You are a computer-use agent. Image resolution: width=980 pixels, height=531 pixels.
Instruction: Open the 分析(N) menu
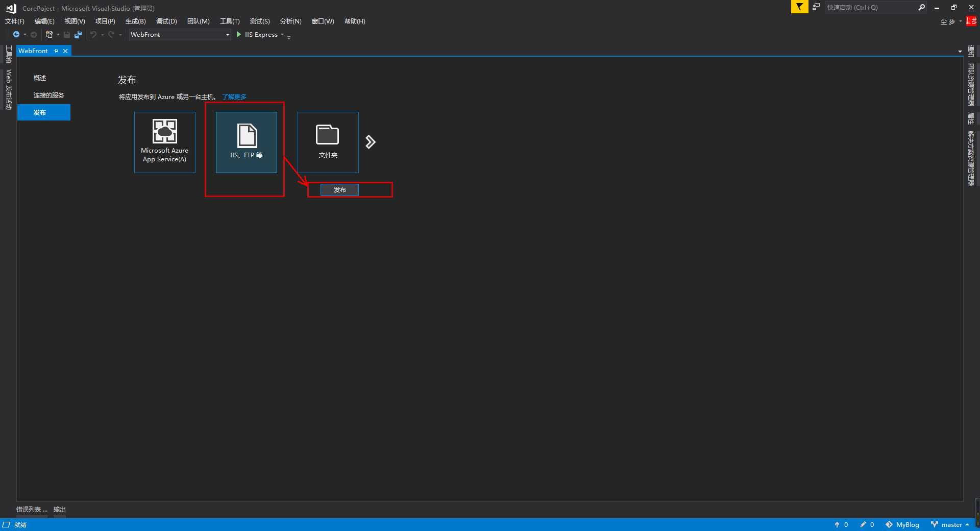pyautogui.click(x=291, y=21)
